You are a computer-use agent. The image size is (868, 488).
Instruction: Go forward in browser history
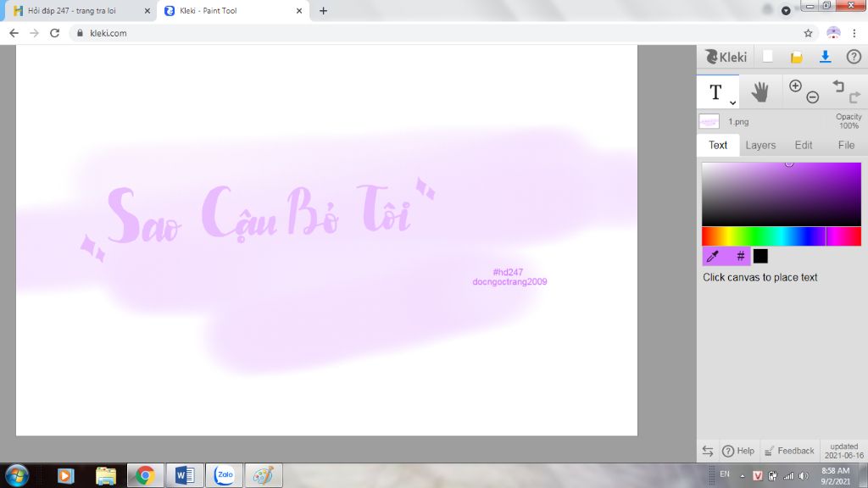(34, 33)
